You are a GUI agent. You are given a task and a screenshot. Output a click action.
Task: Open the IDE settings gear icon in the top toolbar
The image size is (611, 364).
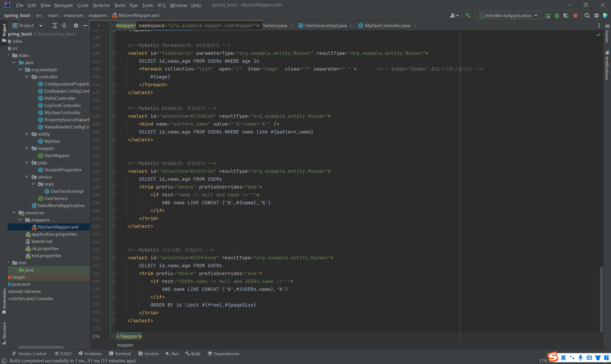pyautogui.click(x=596, y=16)
